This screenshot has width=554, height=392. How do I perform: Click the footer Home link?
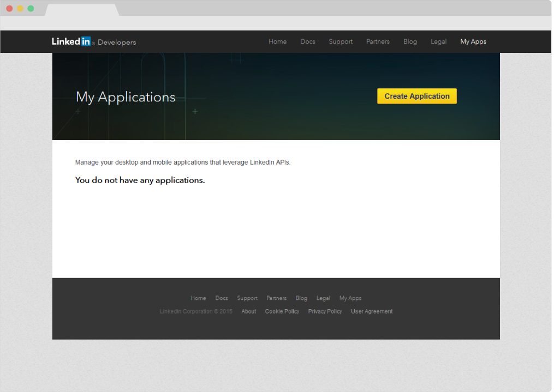click(x=198, y=298)
